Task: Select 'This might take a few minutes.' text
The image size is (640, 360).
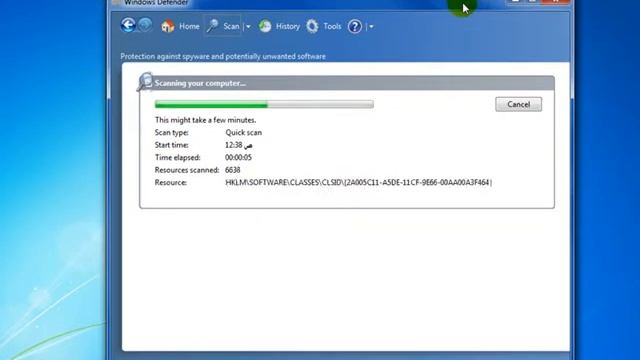Action: pyautogui.click(x=205, y=120)
